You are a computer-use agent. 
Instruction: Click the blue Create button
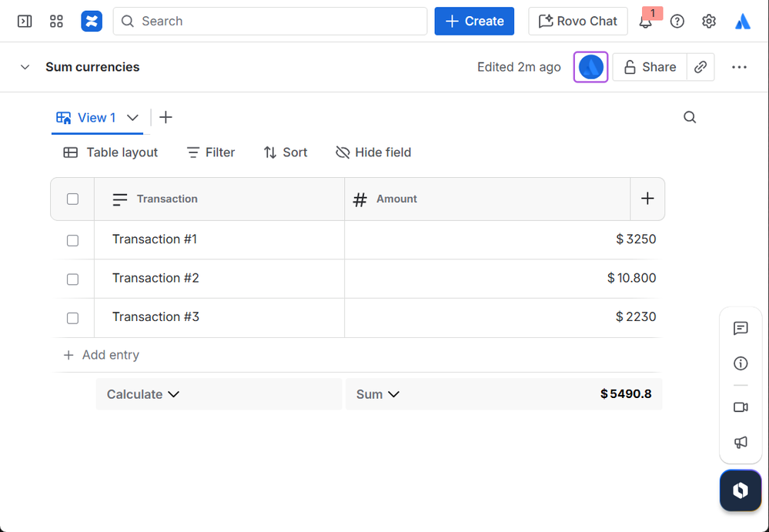474,21
